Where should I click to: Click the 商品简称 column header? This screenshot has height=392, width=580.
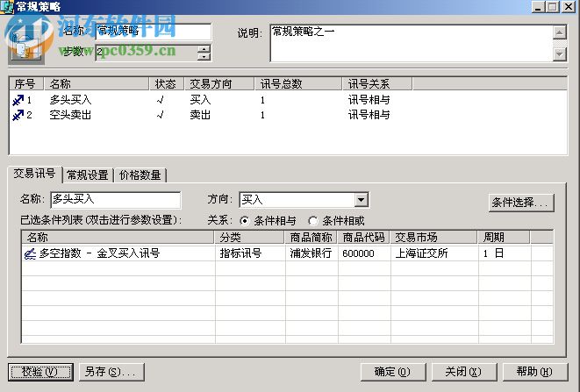(x=311, y=237)
